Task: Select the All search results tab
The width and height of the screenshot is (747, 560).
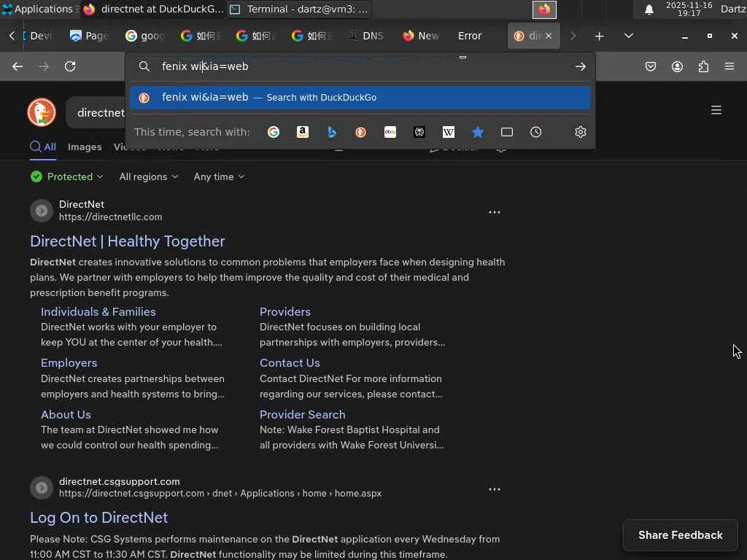Action: (43, 147)
